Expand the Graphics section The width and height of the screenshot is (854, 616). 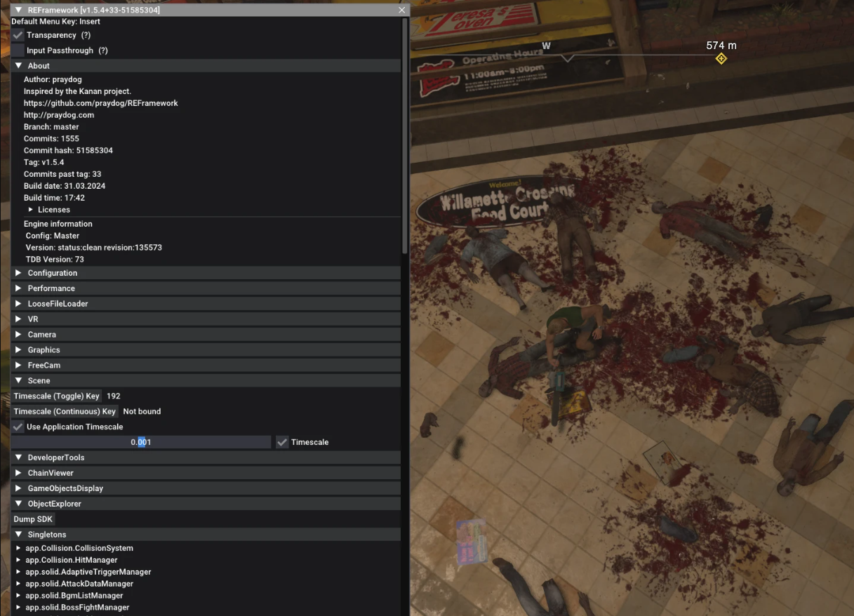(x=206, y=350)
